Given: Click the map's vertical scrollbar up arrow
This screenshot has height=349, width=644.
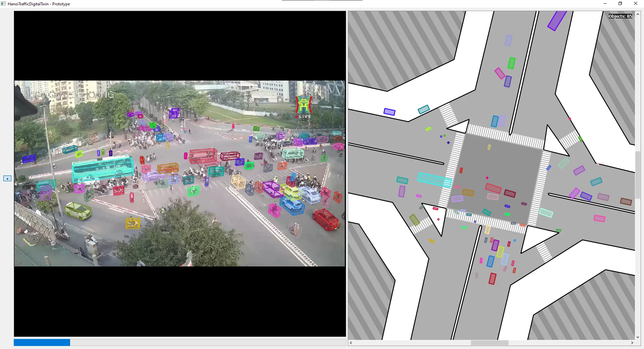Looking at the screenshot, I should [x=638, y=14].
